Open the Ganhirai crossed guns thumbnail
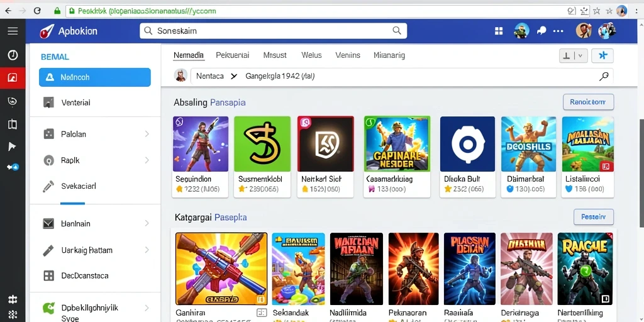This screenshot has width=644, height=322. pyautogui.click(x=221, y=269)
